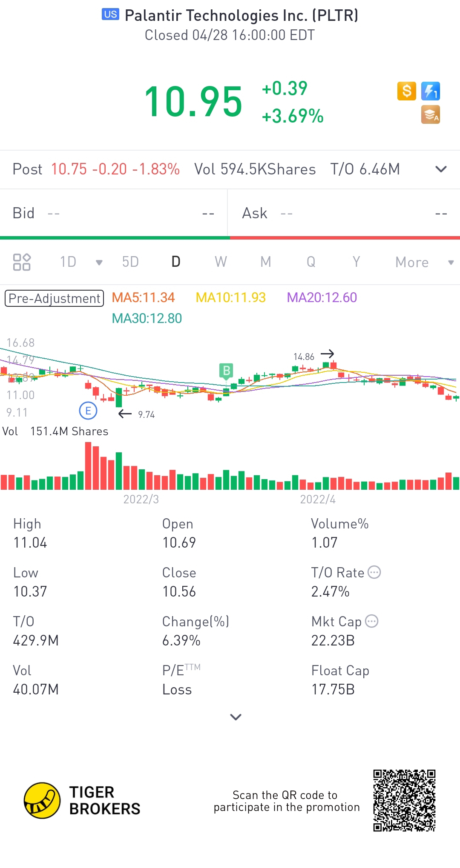Tap the P/E TTM Loss value

click(177, 689)
